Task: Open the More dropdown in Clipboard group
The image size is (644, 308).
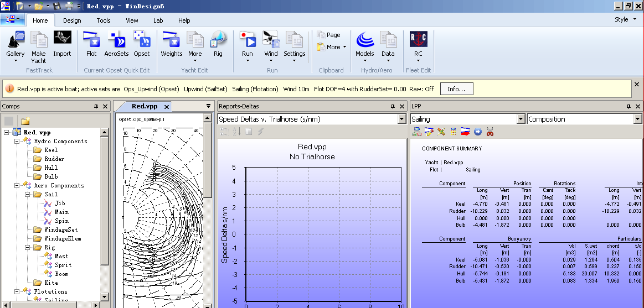Action: click(x=332, y=47)
